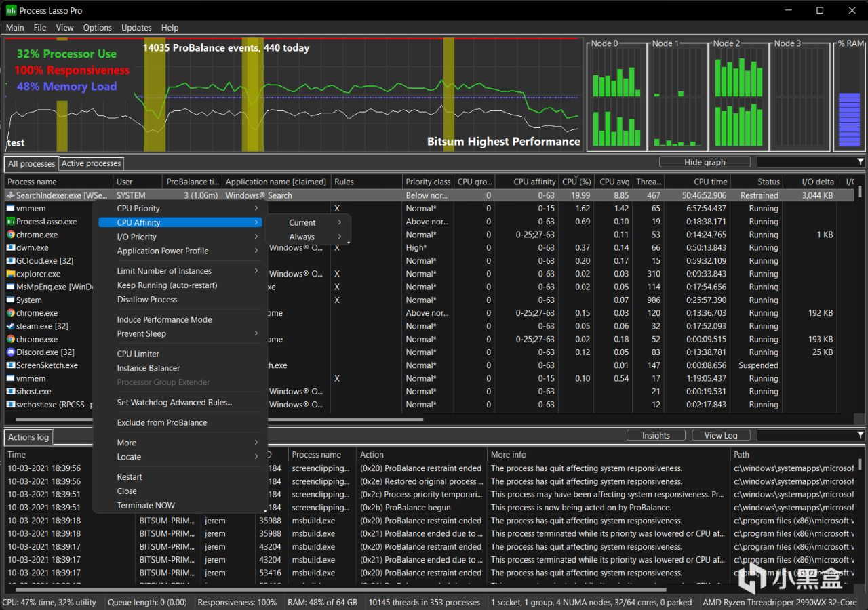
Task: Click the ScreenSketch.exe process icon
Action: point(10,365)
